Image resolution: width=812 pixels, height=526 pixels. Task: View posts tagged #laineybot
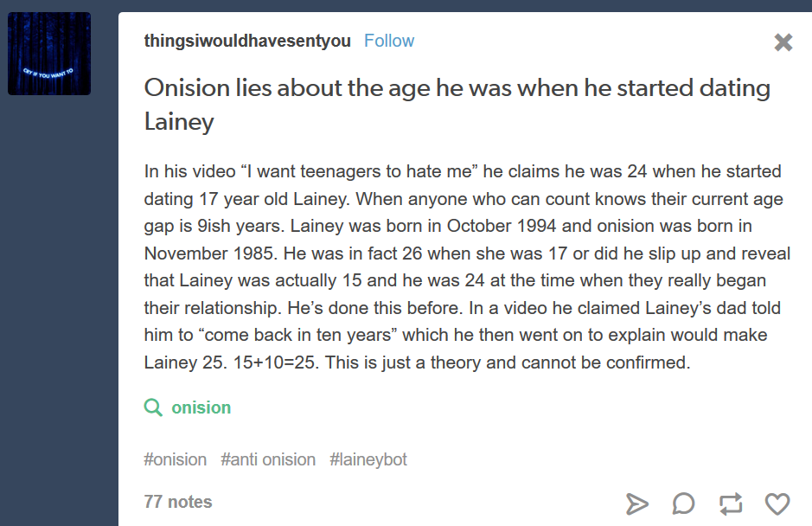pyautogui.click(x=368, y=459)
